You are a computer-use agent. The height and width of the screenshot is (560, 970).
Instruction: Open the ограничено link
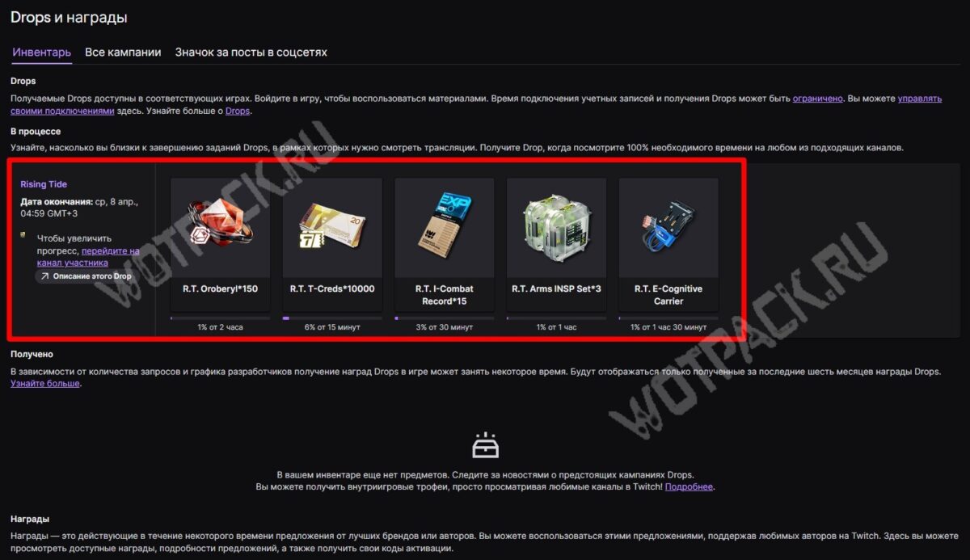tap(818, 98)
